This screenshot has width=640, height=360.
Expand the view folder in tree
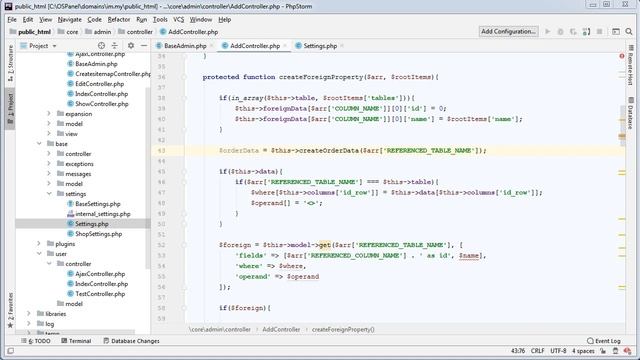click(x=49, y=133)
